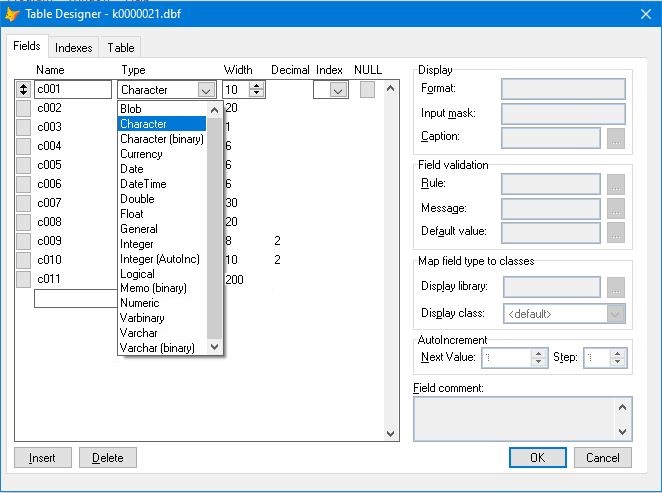
Task: Click the row mover handle for field c001
Action: pyautogui.click(x=23, y=89)
